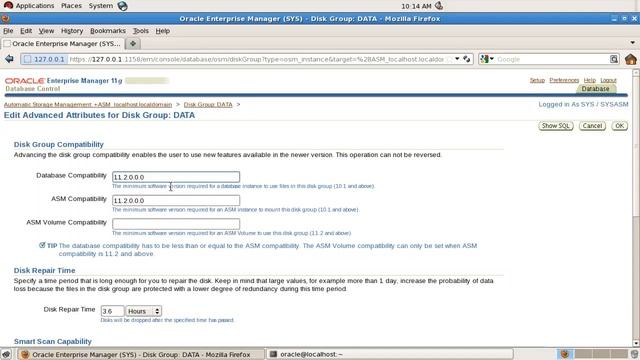Image resolution: width=640 pixels, height=360 pixels.
Task: Focus the Google search box
Action: click(x=552, y=59)
